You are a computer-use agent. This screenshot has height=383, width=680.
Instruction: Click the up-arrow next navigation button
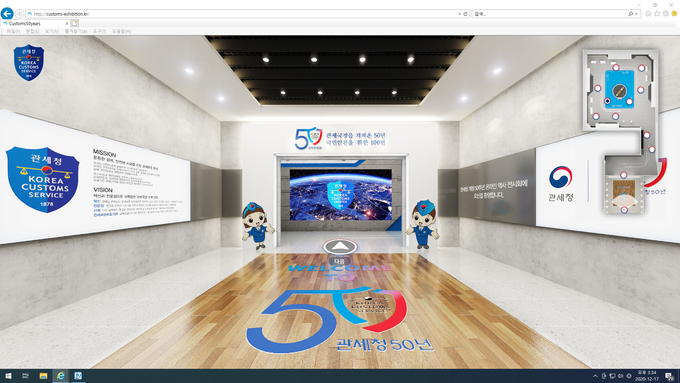tap(340, 247)
